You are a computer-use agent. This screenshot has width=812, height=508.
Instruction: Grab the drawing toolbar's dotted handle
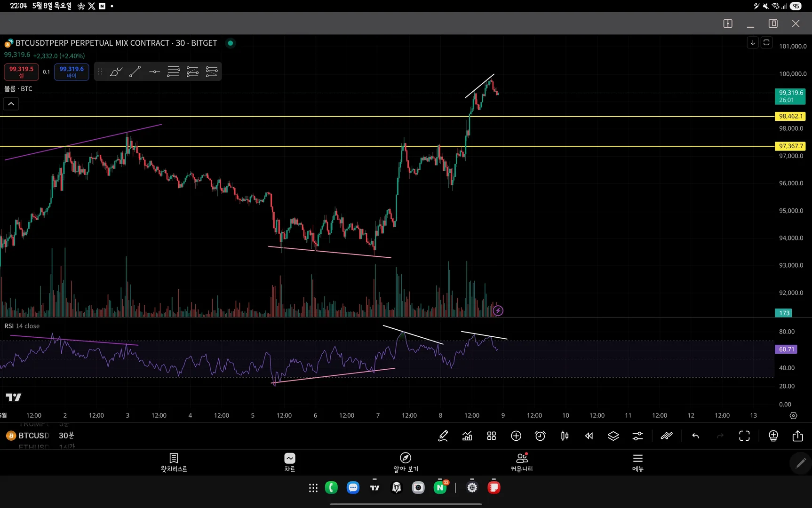coord(100,71)
